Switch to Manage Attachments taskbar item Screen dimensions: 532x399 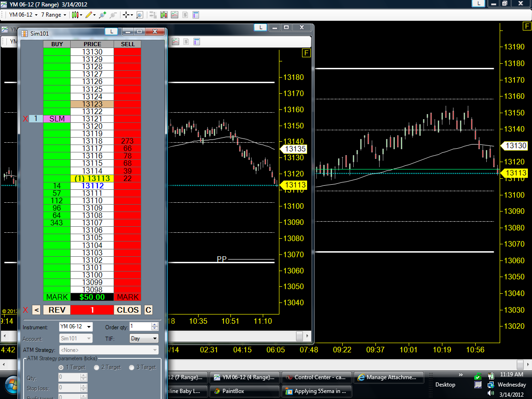click(x=389, y=377)
